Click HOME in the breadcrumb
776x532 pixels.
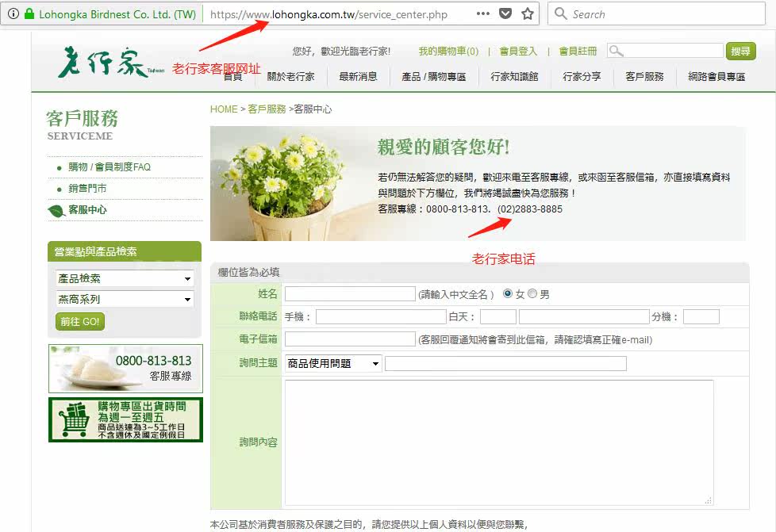click(x=224, y=109)
